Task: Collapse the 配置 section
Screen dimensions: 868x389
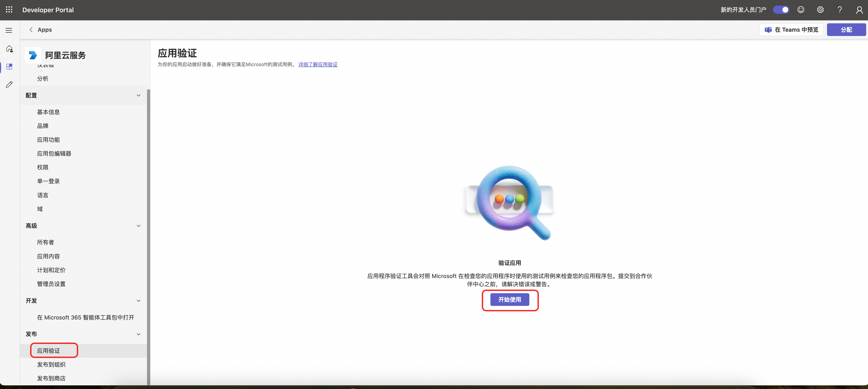Action: tap(138, 95)
